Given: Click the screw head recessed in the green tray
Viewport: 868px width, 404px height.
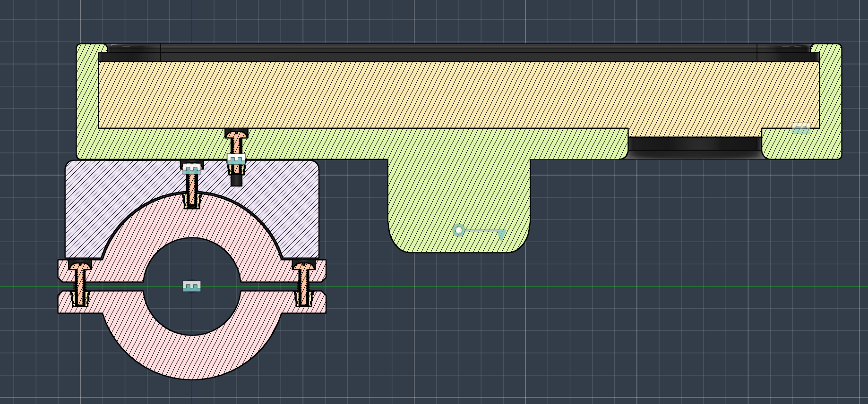Looking at the screenshot, I should (x=236, y=134).
